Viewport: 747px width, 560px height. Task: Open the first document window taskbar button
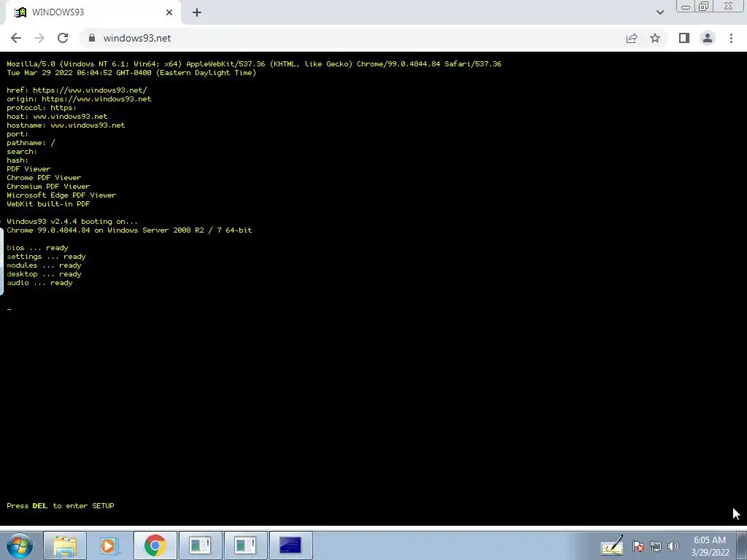(x=200, y=545)
